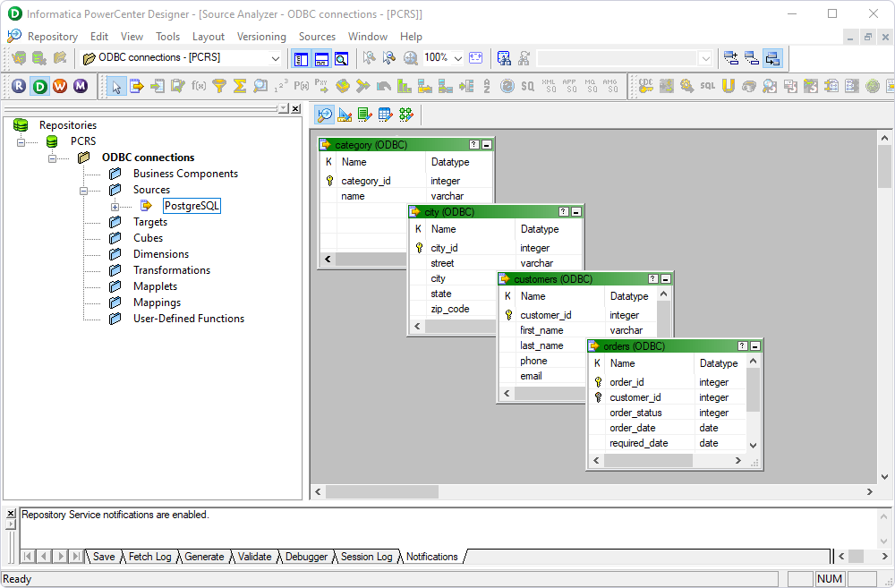Image resolution: width=895 pixels, height=588 pixels.
Task: Click the CDC key toolbar icon
Action: (646, 86)
